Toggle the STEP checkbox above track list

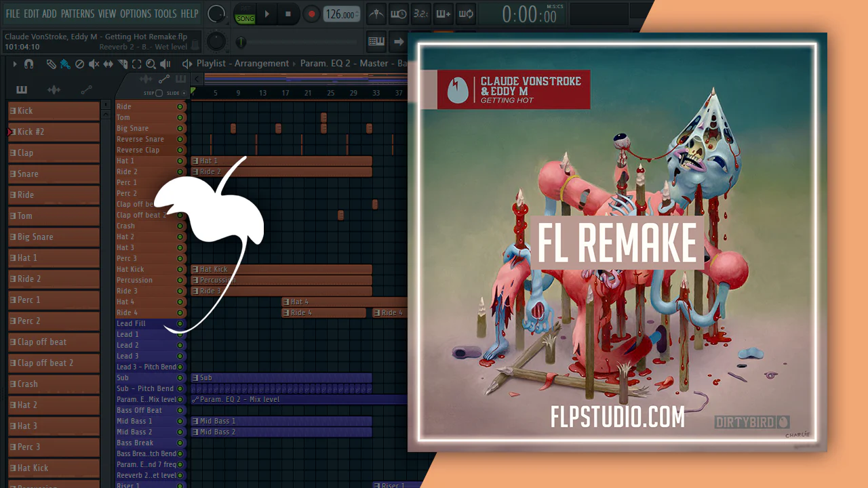[159, 93]
